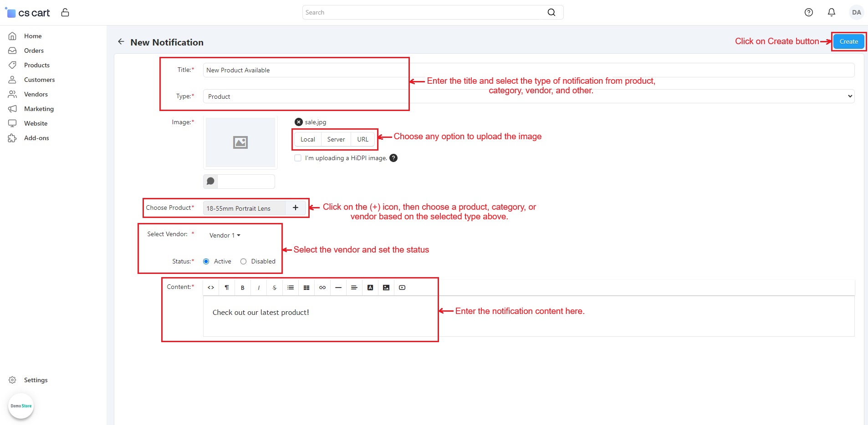Open Marketing in the sidebar menu

tap(39, 109)
